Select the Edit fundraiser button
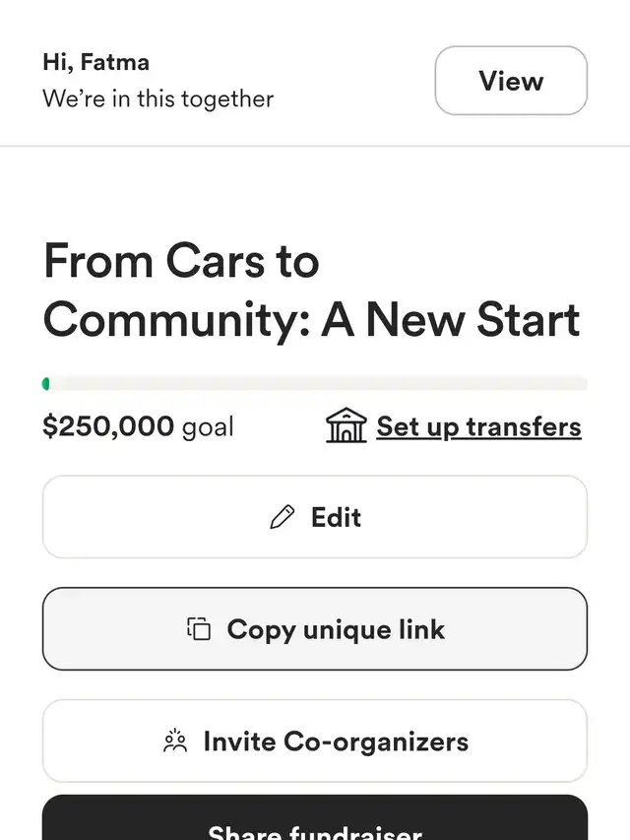630x840 pixels. click(315, 517)
